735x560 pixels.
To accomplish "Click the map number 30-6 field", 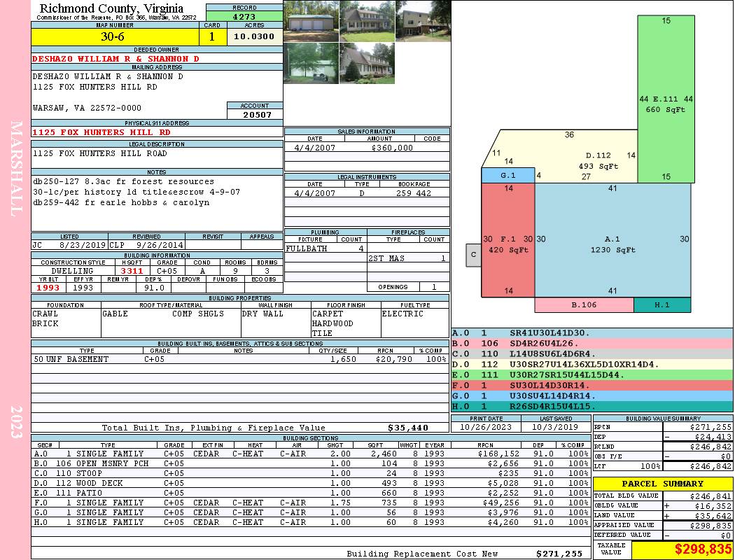I will click(x=115, y=36).
